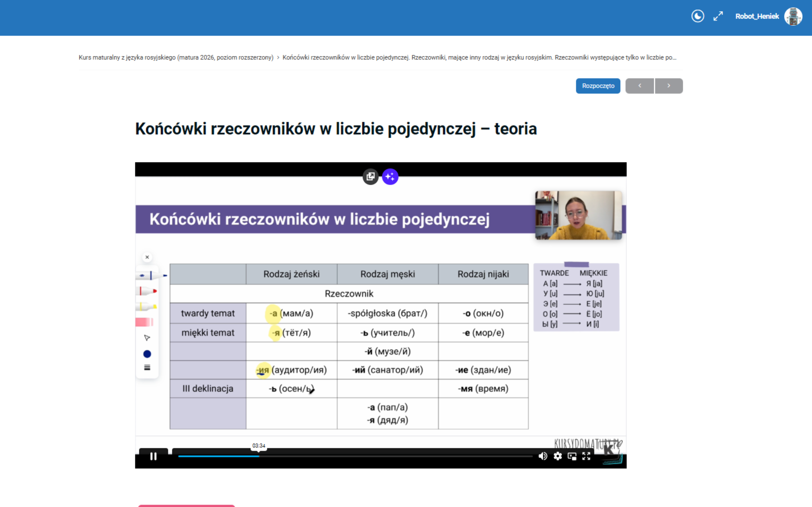Screen dimensions: 812x507
Task: Click the purple sparkle AI icon
Action: coord(390,176)
